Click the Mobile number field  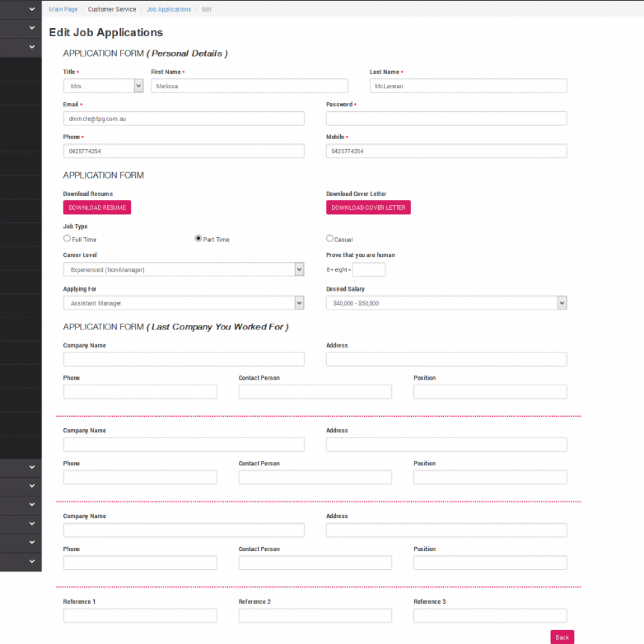[x=446, y=151]
